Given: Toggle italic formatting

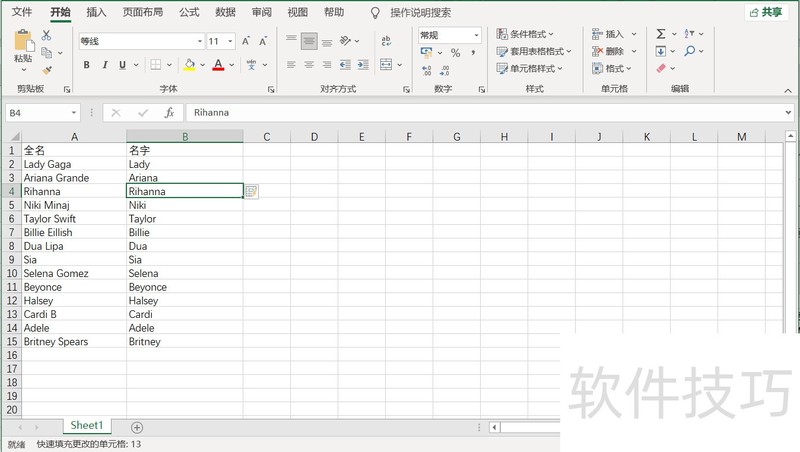Looking at the screenshot, I should pyautogui.click(x=105, y=65).
